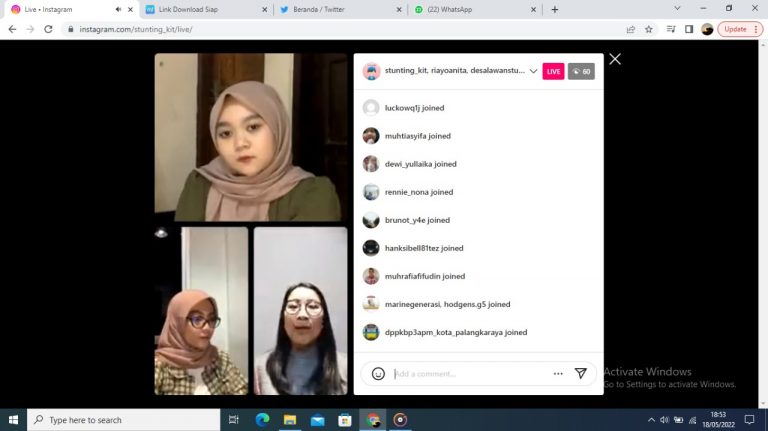This screenshot has height=431, width=768.
Task: Open media control icon in Chrome toolbar
Action: [671, 29]
